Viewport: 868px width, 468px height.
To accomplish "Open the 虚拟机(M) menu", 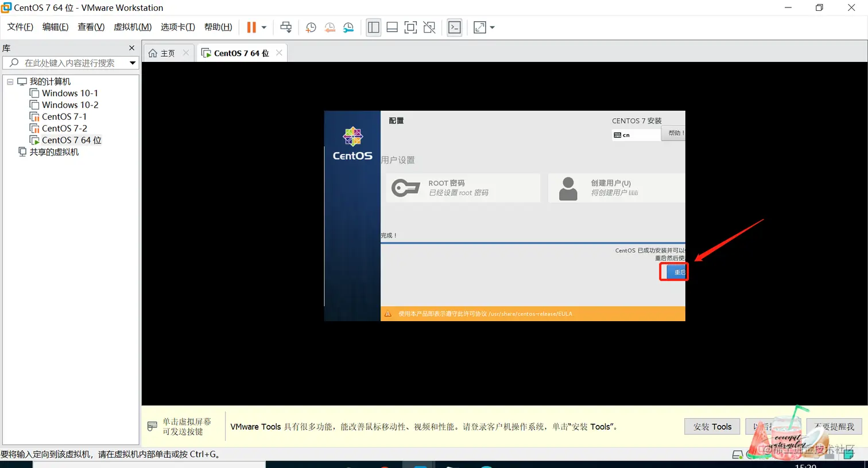I will pyautogui.click(x=133, y=27).
